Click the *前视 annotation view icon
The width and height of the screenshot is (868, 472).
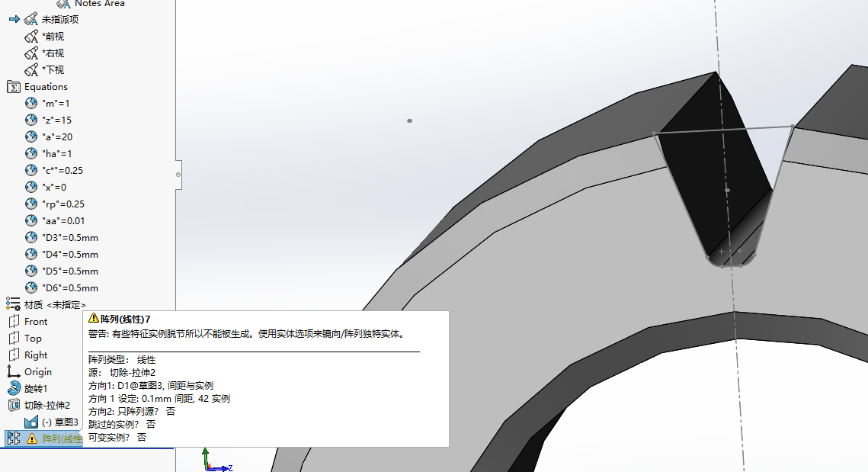[31, 37]
